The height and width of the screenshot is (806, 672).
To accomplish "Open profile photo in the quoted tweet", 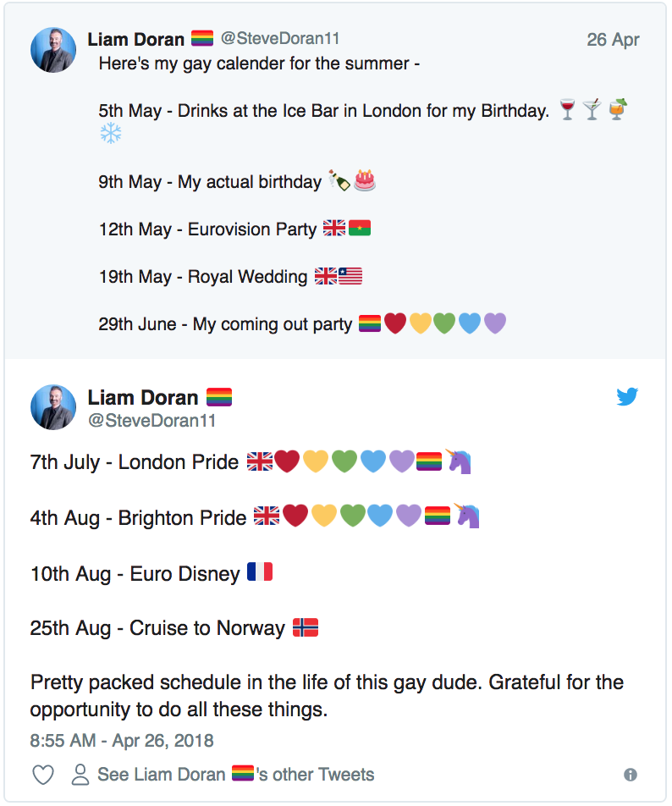I will tap(53, 49).
